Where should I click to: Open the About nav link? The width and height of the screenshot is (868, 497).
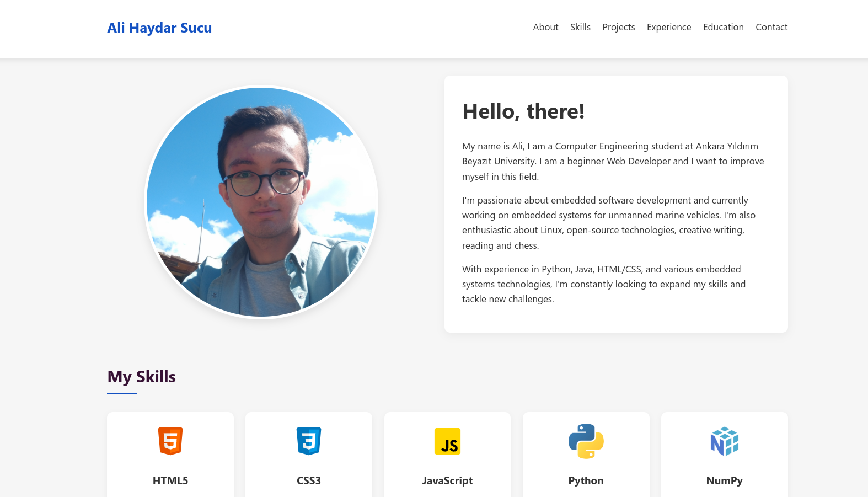pos(545,27)
